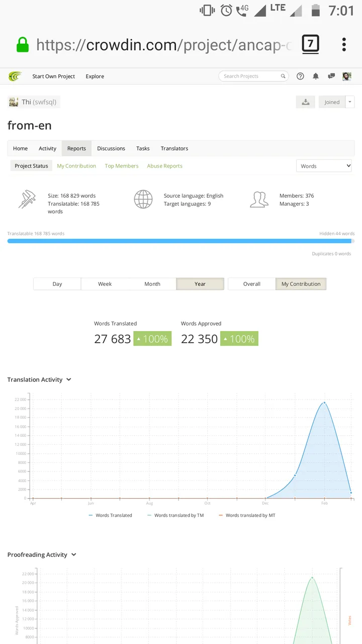Screen dimensions: 362x644
Task: Click the Target languages: 9 text
Action: pyautogui.click(x=187, y=204)
